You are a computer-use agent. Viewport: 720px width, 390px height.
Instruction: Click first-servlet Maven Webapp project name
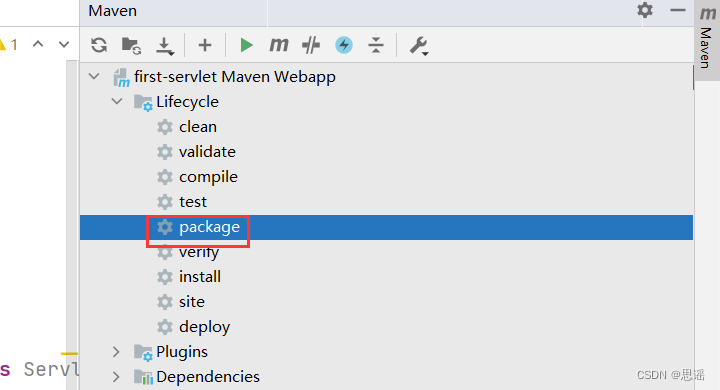[x=235, y=77]
